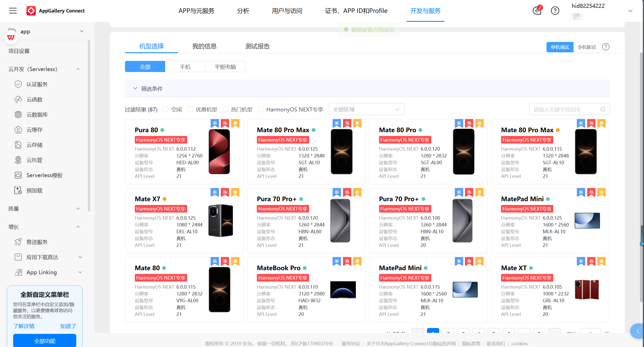644x347 pixels.
Task: Click the 了解详情 link
Action: point(24,326)
